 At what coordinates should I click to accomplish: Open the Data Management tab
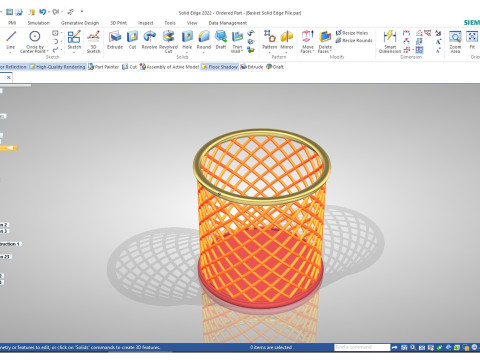pos(228,23)
